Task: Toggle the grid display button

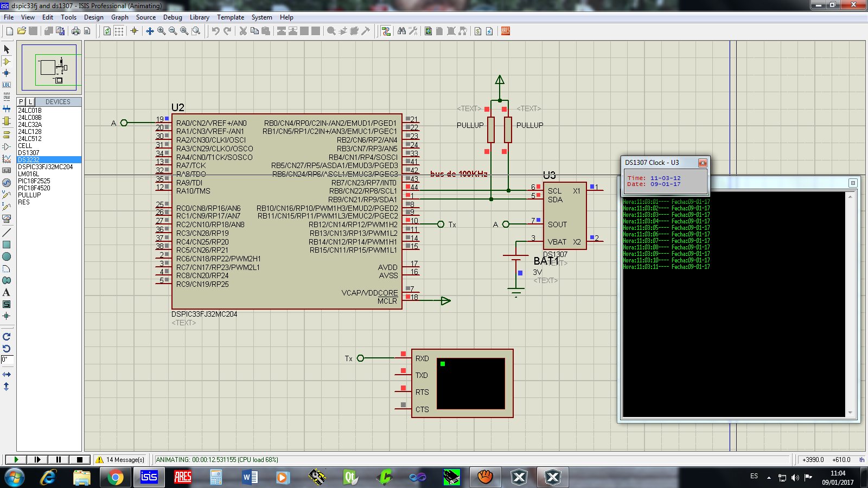Action: click(x=119, y=31)
